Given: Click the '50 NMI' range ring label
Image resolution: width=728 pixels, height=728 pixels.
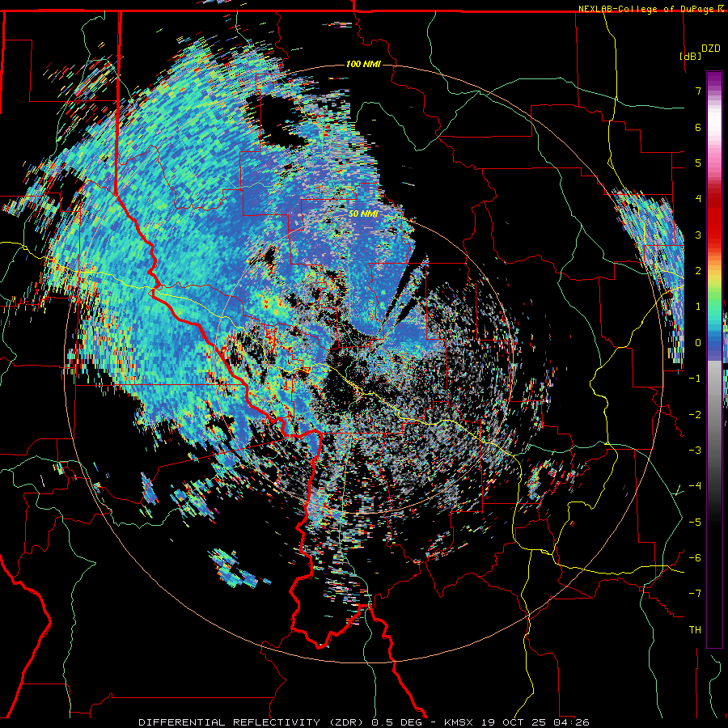Looking at the screenshot, I should 363,214.
